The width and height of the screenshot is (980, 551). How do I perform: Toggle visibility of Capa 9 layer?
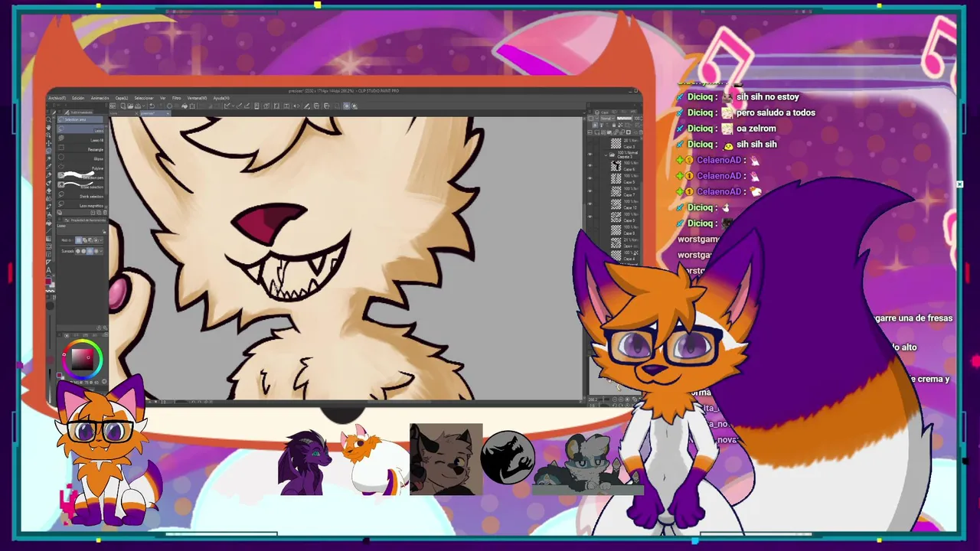(590, 217)
